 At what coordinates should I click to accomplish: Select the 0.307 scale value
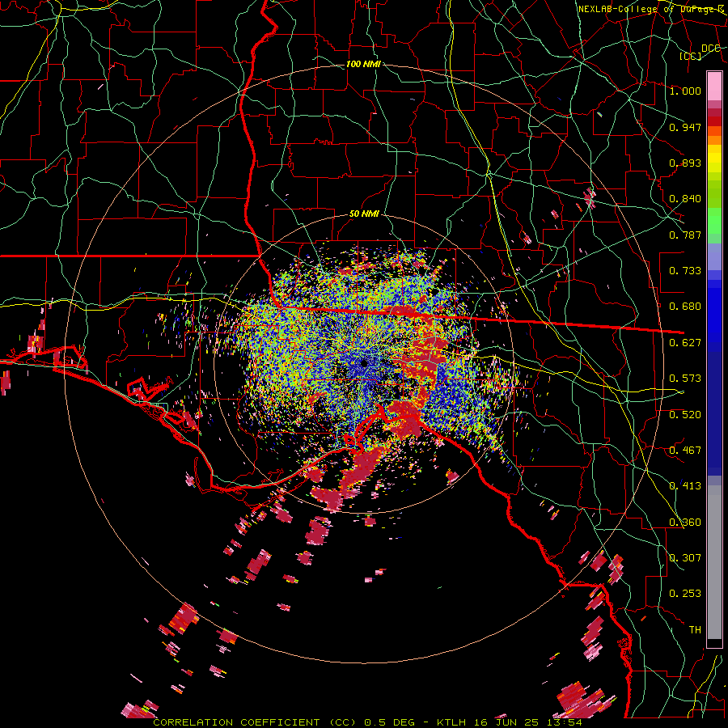click(685, 558)
